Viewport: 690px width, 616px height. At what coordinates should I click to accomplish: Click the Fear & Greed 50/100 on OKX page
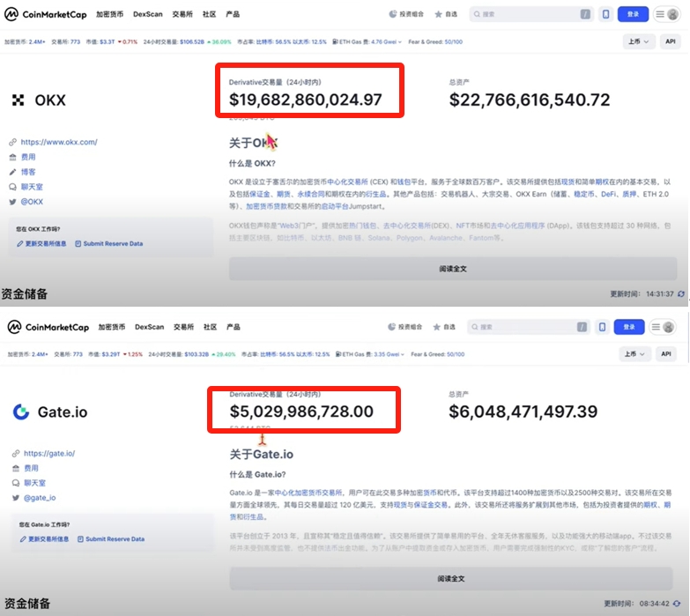point(435,41)
